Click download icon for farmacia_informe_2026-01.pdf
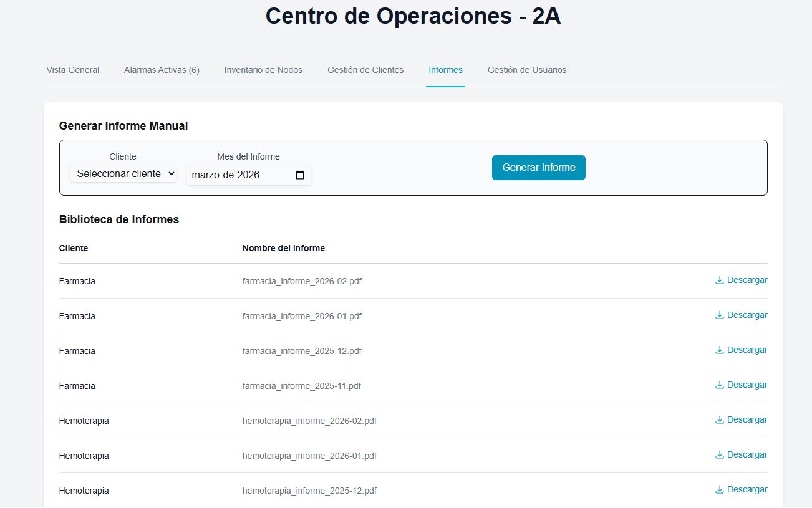The height and width of the screenshot is (508, 812). (x=719, y=315)
